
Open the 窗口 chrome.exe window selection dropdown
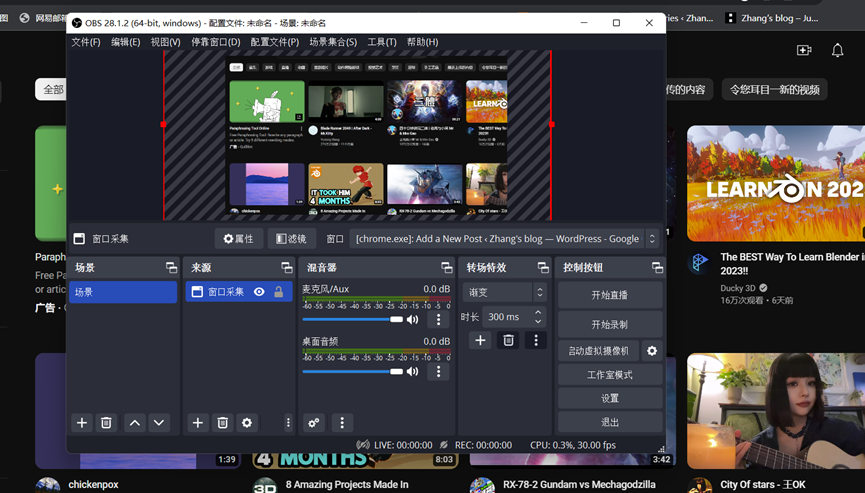(504, 239)
